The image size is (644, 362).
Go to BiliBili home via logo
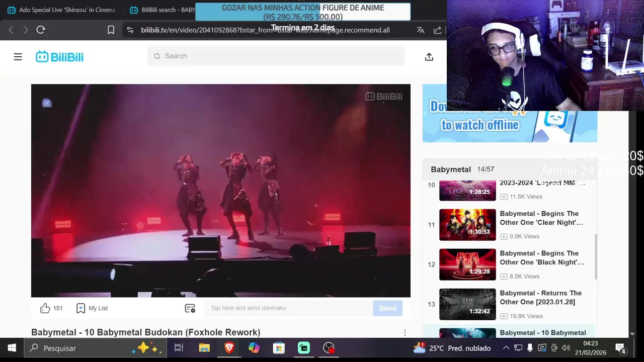tap(59, 57)
